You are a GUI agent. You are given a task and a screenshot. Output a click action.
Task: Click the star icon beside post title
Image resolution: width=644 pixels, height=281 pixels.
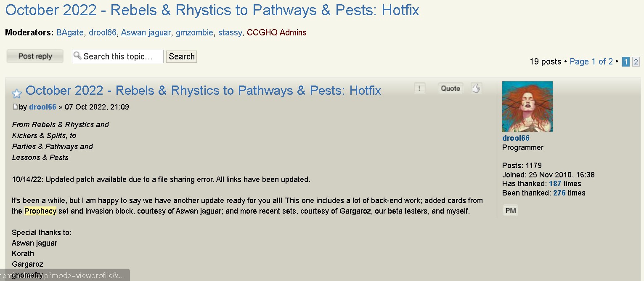coord(17,93)
